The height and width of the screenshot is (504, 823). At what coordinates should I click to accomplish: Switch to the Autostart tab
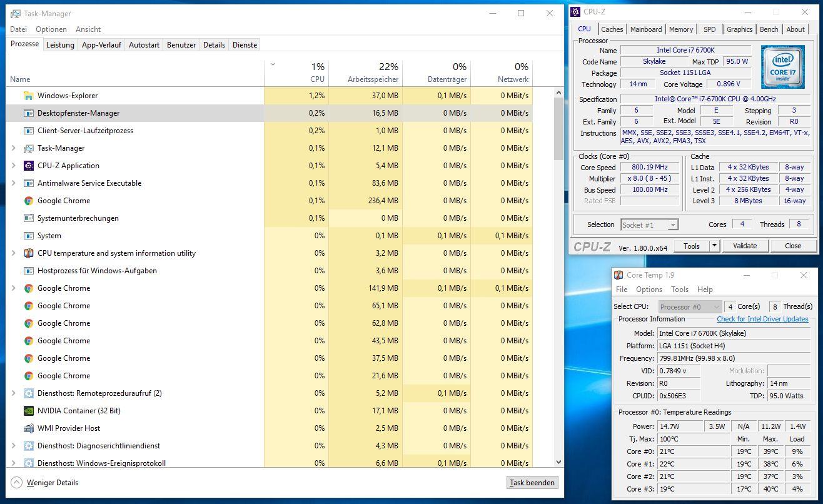tap(144, 45)
